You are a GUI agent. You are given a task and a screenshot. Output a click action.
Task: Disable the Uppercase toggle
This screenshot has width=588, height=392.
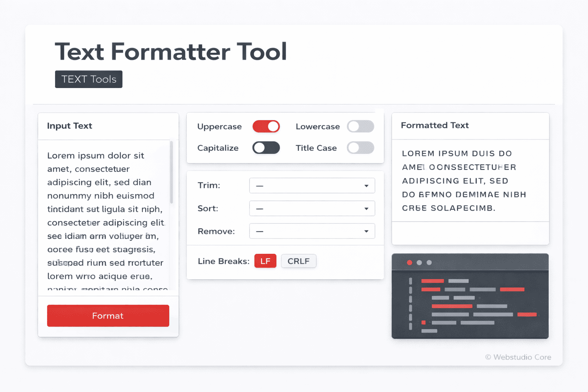[266, 126]
